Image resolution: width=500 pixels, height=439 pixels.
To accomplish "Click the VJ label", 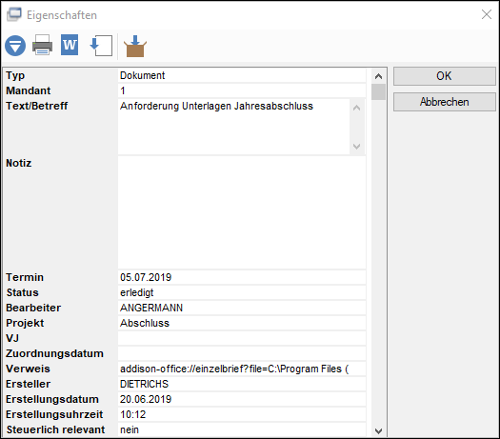I will pos(12,338).
